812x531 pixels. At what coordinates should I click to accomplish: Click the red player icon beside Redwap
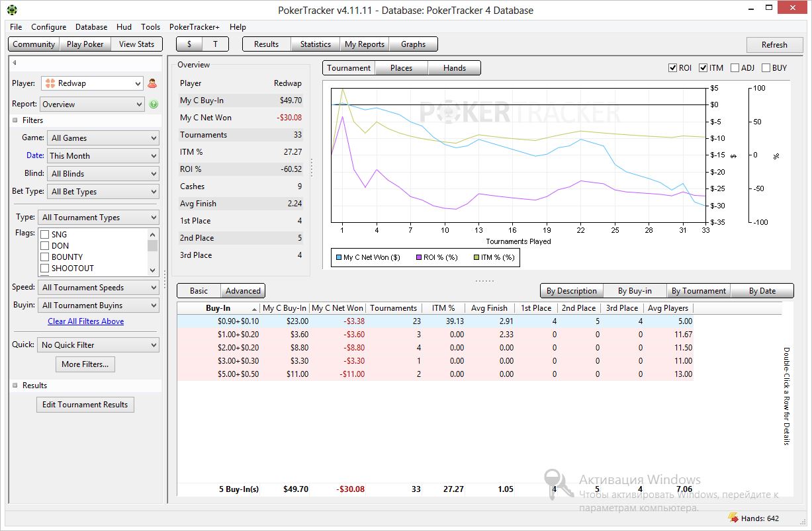152,83
